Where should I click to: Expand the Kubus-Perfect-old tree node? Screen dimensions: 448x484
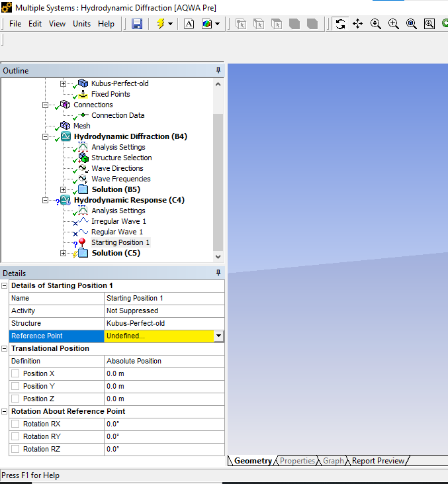point(63,83)
